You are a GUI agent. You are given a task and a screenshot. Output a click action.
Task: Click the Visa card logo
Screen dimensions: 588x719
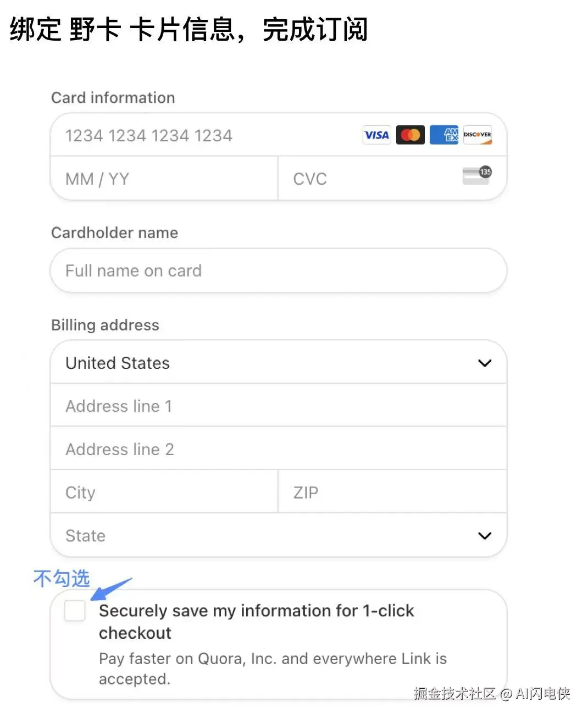click(x=376, y=135)
